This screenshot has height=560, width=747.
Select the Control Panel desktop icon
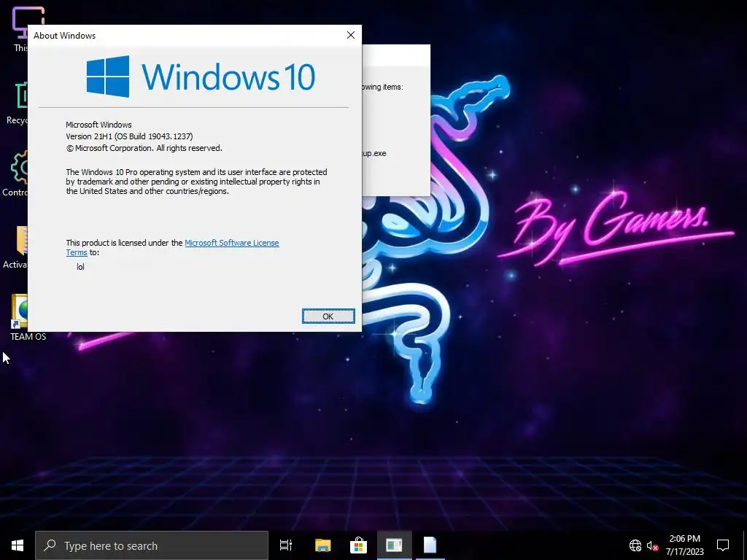point(15,174)
